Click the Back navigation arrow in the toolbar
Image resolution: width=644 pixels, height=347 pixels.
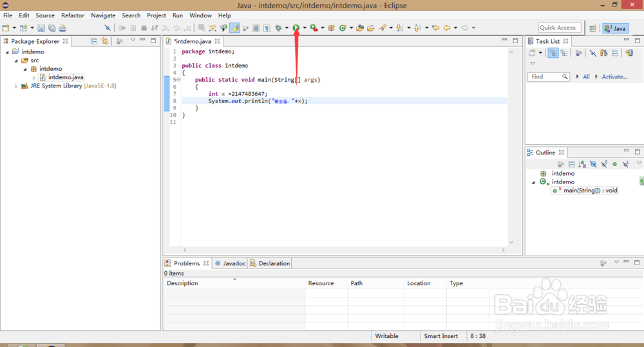click(447, 28)
